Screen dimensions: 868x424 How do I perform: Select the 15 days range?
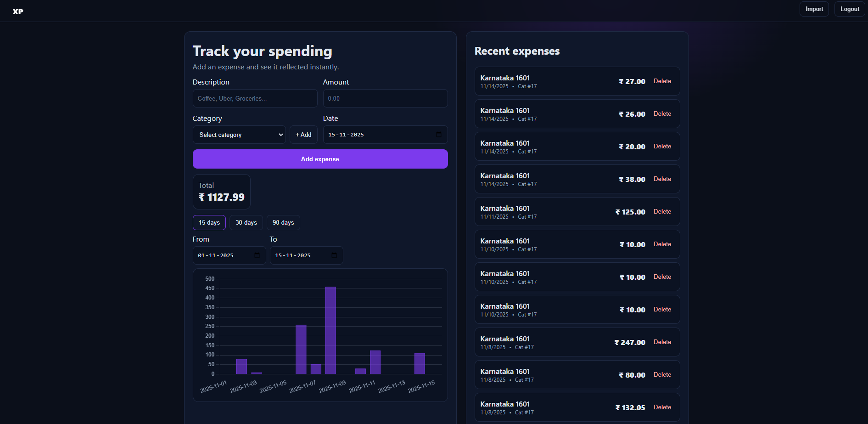pos(209,222)
